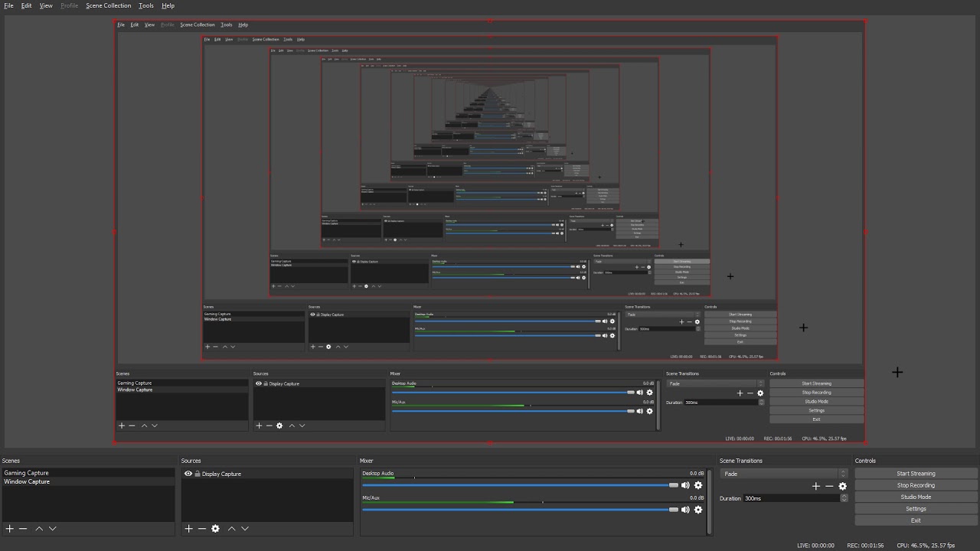The image size is (980, 551).
Task: Open Settings from the Controls panel
Action: [916, 509]
